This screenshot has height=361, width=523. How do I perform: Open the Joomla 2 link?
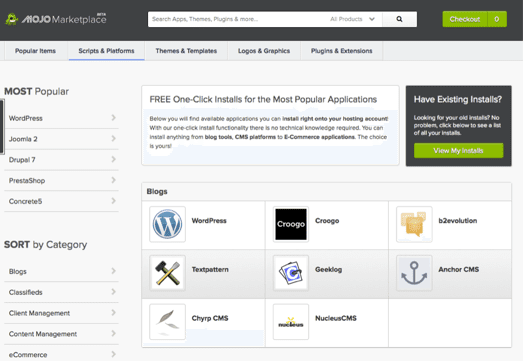coord(23,139)
